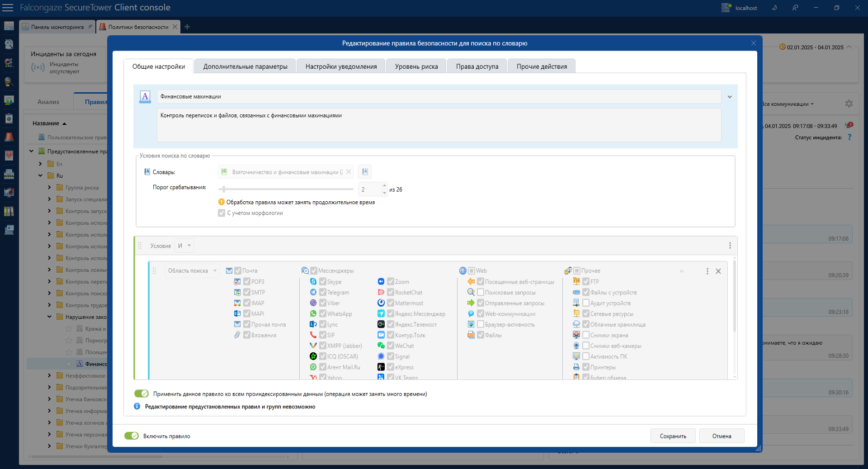This screenshot has width=868, height=469.
Task: Open the hamburger menu in title bar
Action: click(9, 8)
